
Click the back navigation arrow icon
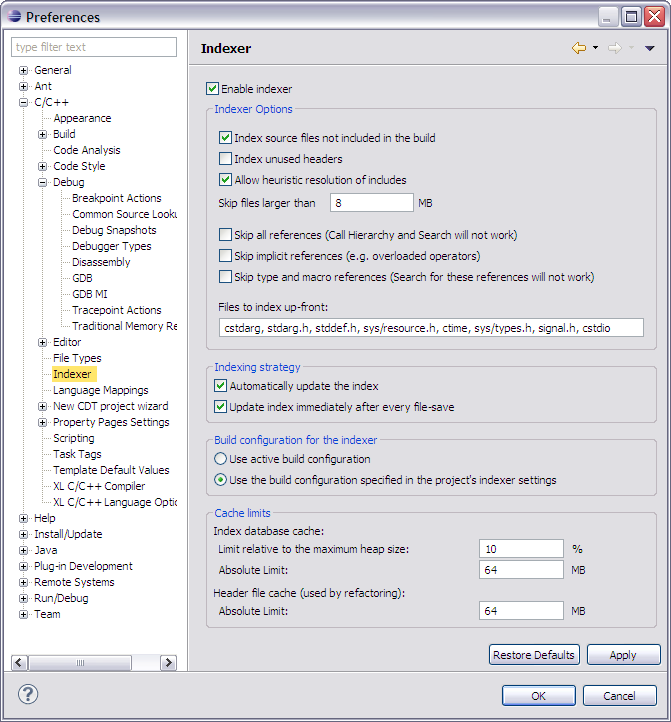pos(579,48)
